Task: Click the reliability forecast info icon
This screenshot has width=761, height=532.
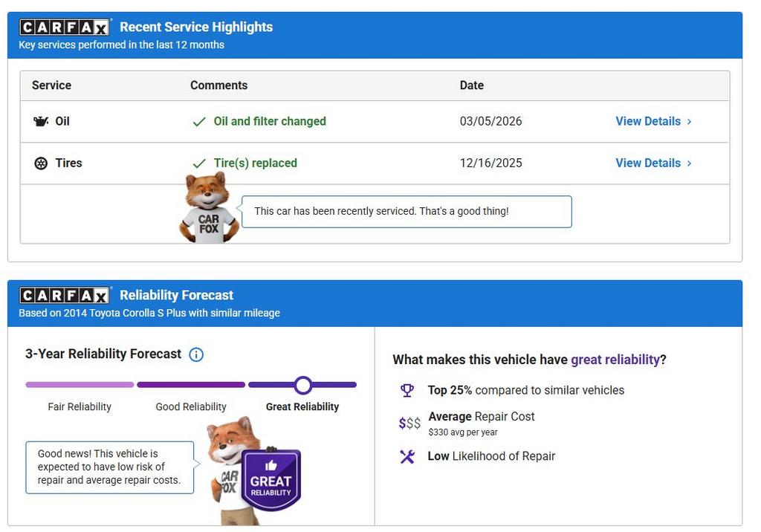Action: pos(196,354)
